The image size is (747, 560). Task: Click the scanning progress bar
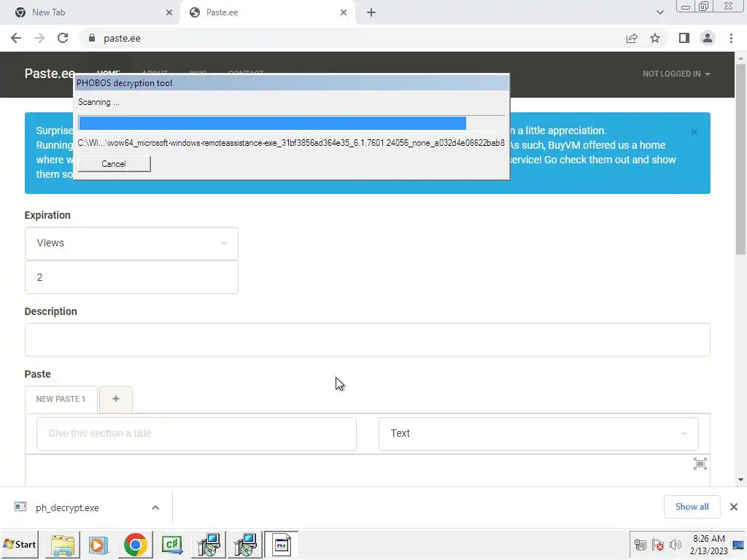(292, 122)
